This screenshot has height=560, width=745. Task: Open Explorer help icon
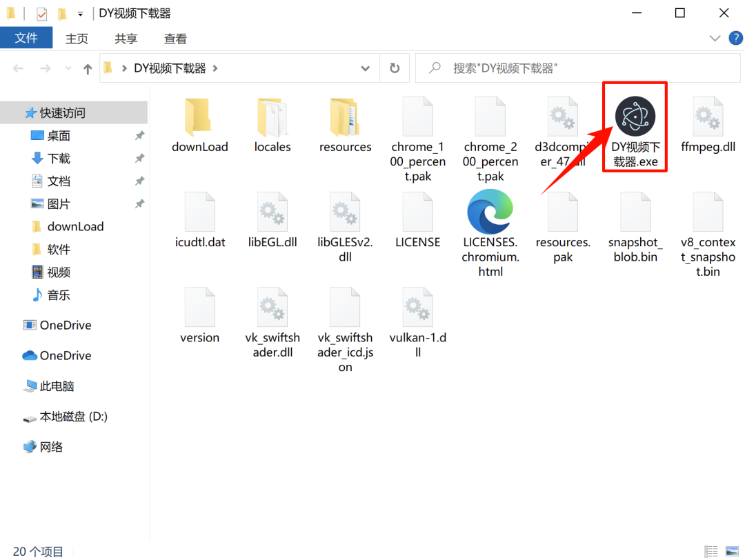pos(735,38)
